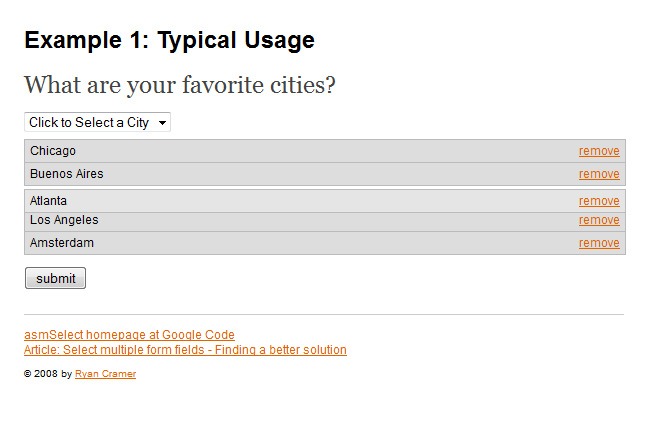Screen dimensions: 650x435
Task: Open asmSelect homepage at Google Code link
Action: 129,335
